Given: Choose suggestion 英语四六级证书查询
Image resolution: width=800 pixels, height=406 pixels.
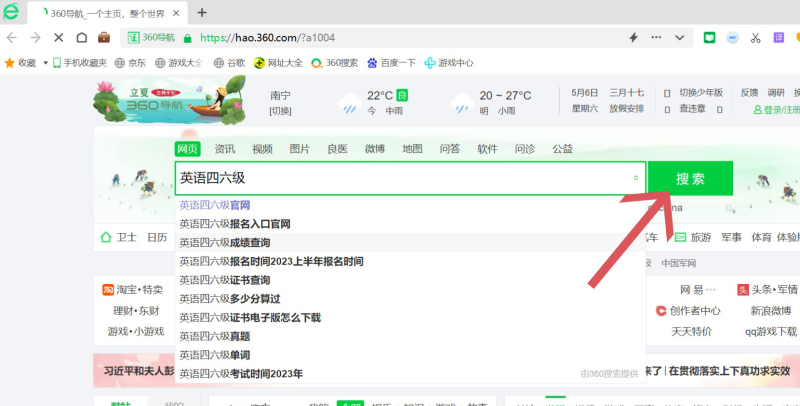Looking at the screenshot, I should click(x=410, y=280).
